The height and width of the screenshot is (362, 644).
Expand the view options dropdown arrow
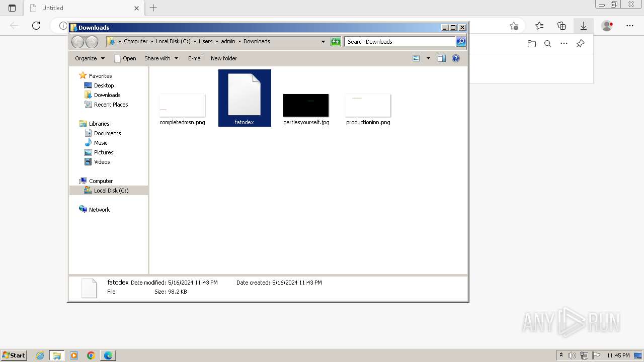(x=428, y=58)
